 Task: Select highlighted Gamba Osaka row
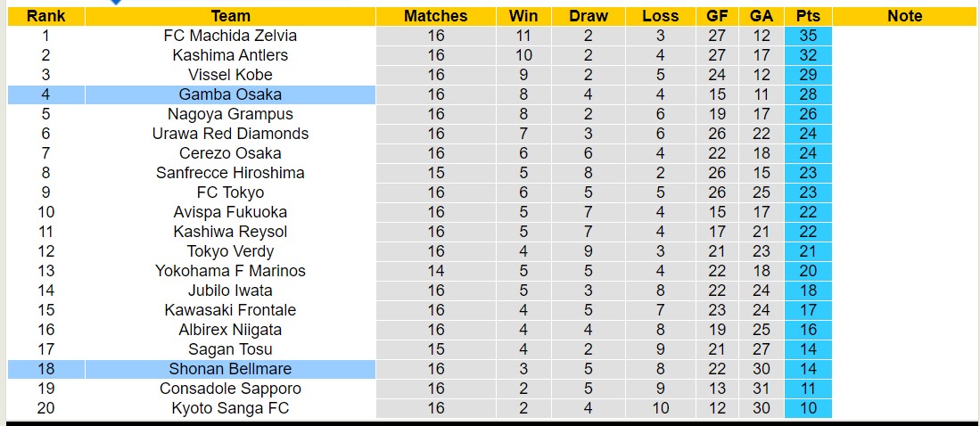tap(230, 94)
